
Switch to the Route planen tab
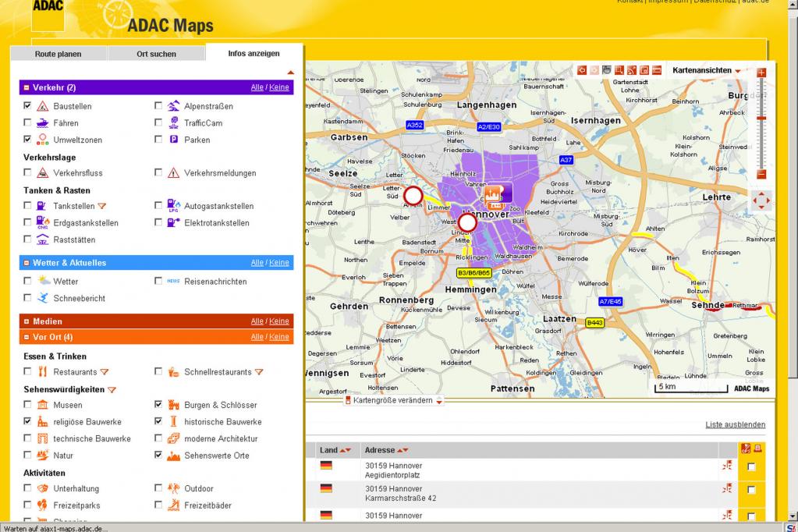coord(58,54)
